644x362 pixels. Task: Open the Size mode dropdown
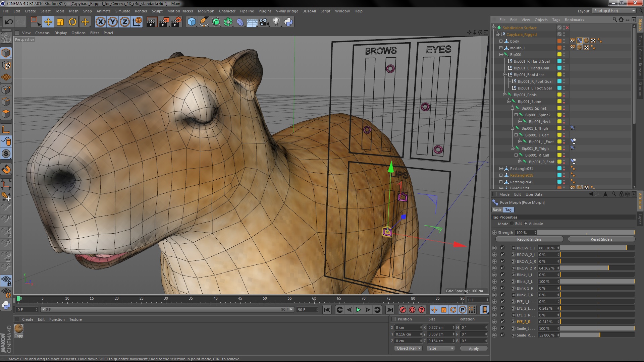(x=440, y=348)
